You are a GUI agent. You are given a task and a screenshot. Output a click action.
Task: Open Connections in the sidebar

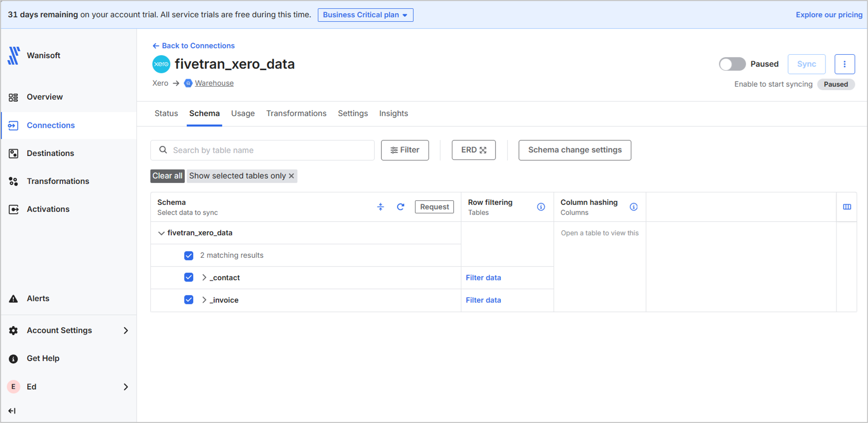coord(51,125)
